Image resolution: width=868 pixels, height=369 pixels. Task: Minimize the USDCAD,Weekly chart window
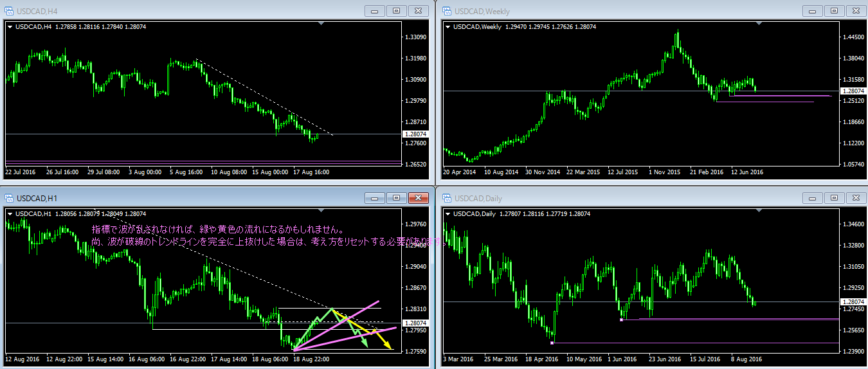click(x=812, y=11)
